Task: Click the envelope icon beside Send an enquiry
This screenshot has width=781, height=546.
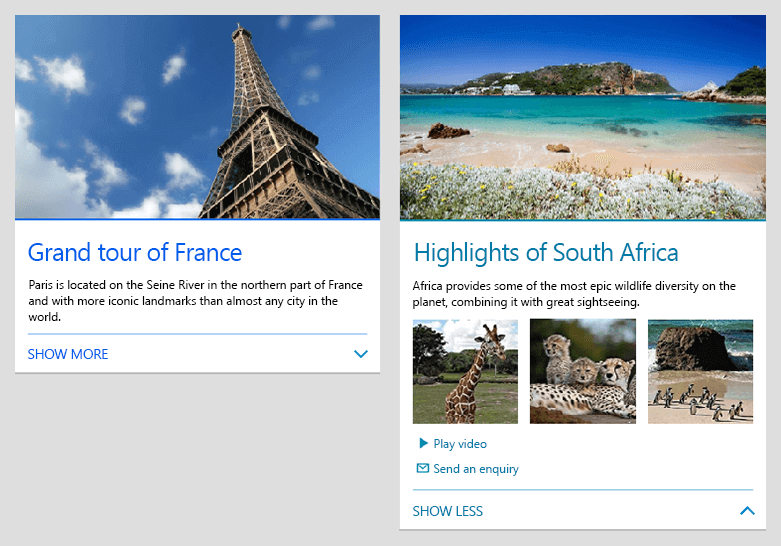Action: (422, 468)
